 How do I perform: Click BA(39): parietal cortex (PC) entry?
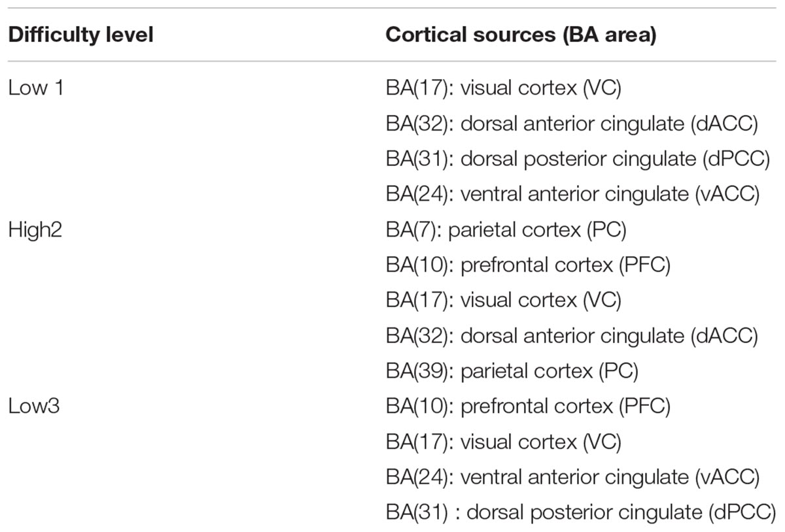[512, 371]
